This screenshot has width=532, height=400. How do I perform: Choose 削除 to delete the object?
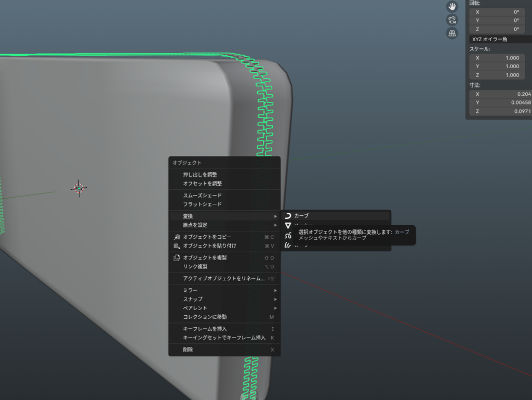tap(224, 350)
